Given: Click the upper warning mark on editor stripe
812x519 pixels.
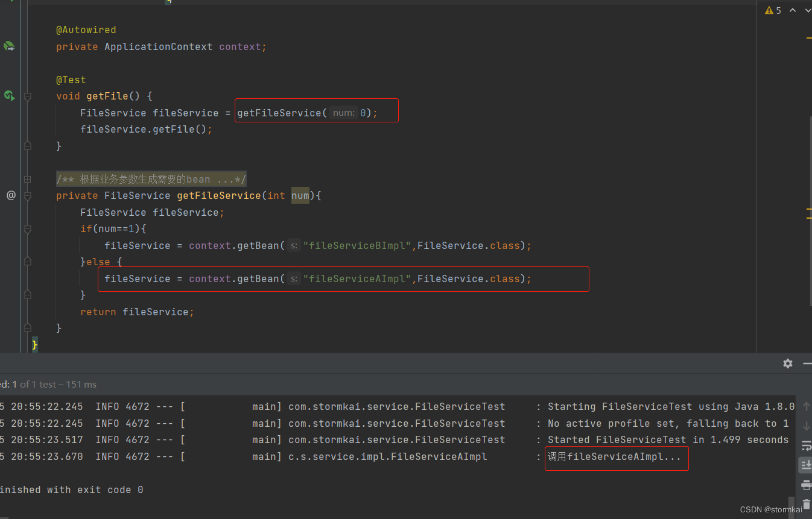Looking at the screenshot, I should [808, 38].
